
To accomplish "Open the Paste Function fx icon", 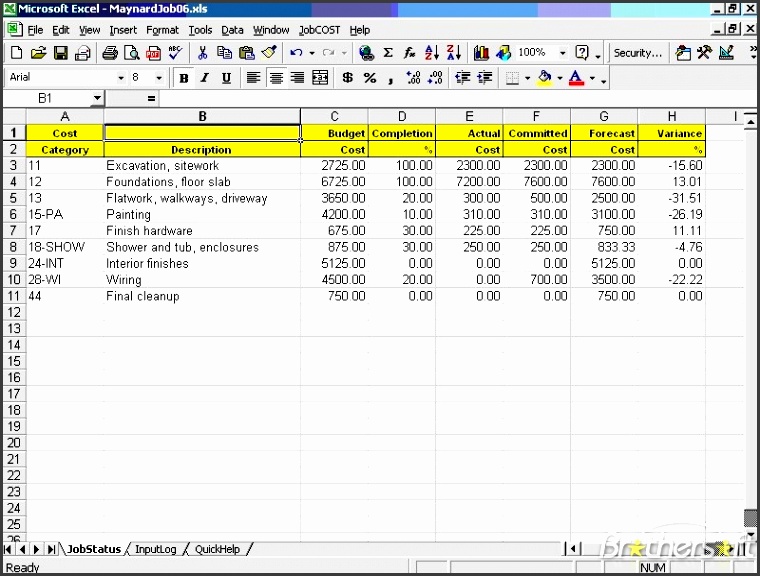I will (410, 53).
